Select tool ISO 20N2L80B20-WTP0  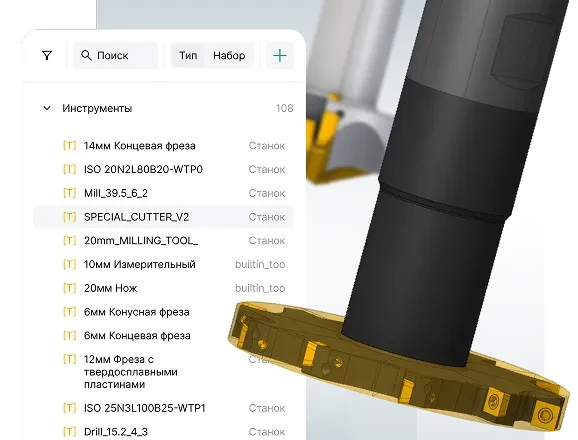[143, 169]
